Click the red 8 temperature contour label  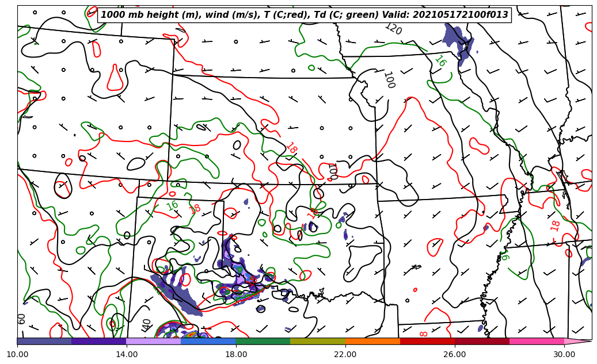[x=424, y=334]
